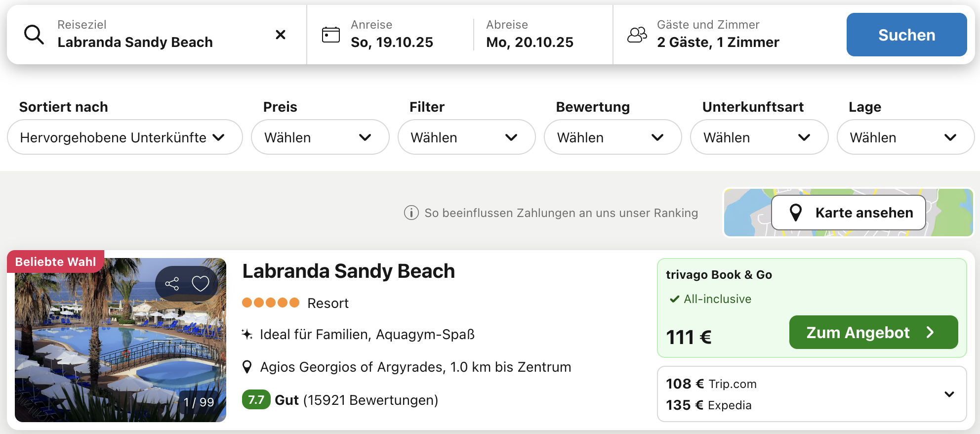The height and width of the screenshot is (434, 980).
Task: Save hotel to favorites with heart icon
Action: pos(200,284)
